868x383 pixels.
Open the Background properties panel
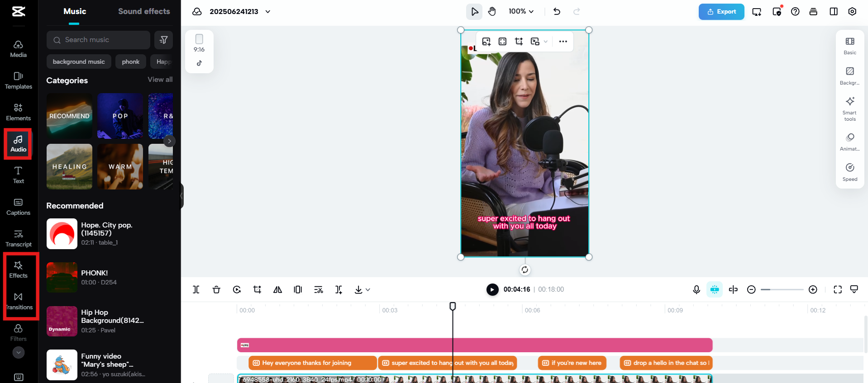[850, 76]
